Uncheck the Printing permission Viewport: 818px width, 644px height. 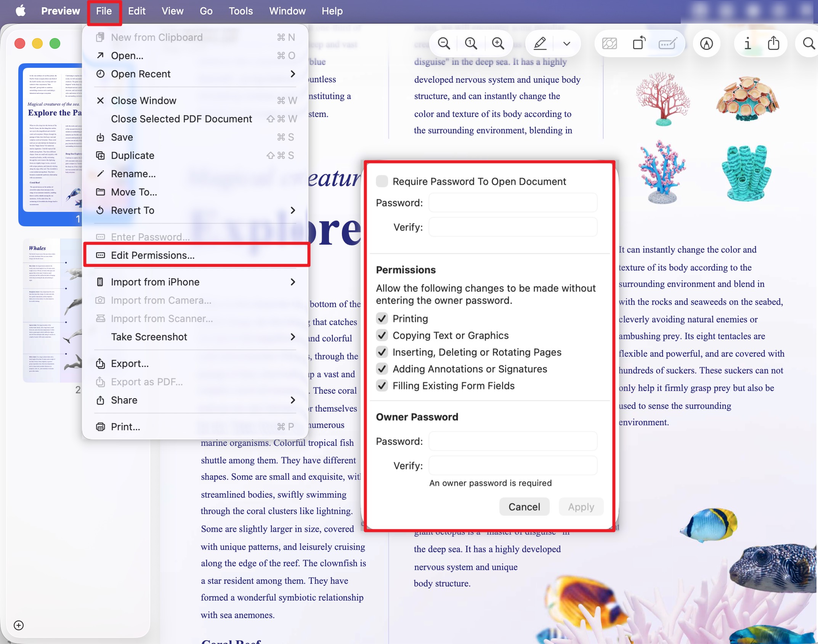point(382,319)
